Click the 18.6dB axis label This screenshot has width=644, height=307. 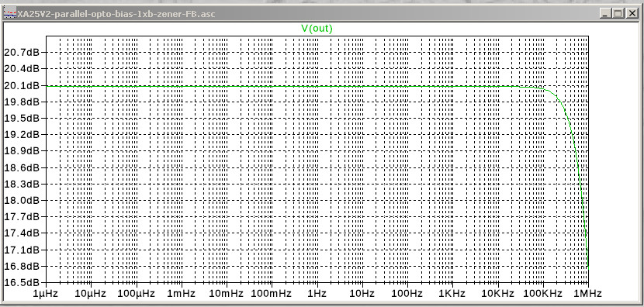[x=22, y=167]
